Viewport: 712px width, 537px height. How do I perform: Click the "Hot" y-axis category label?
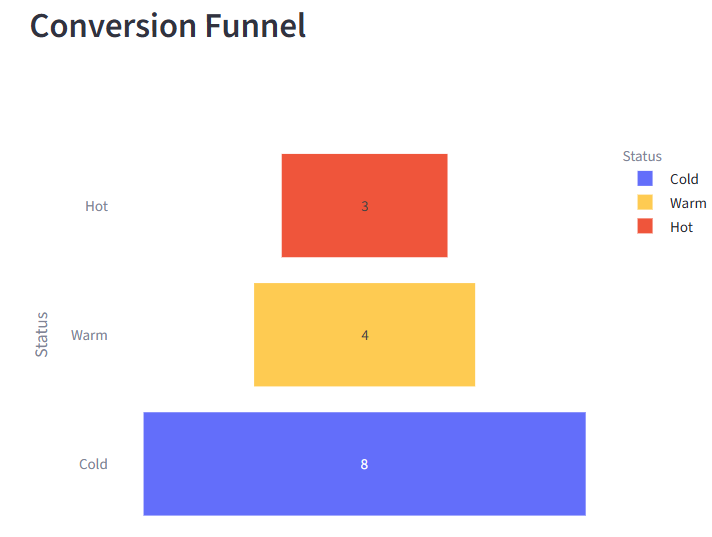tap(96, 207)
